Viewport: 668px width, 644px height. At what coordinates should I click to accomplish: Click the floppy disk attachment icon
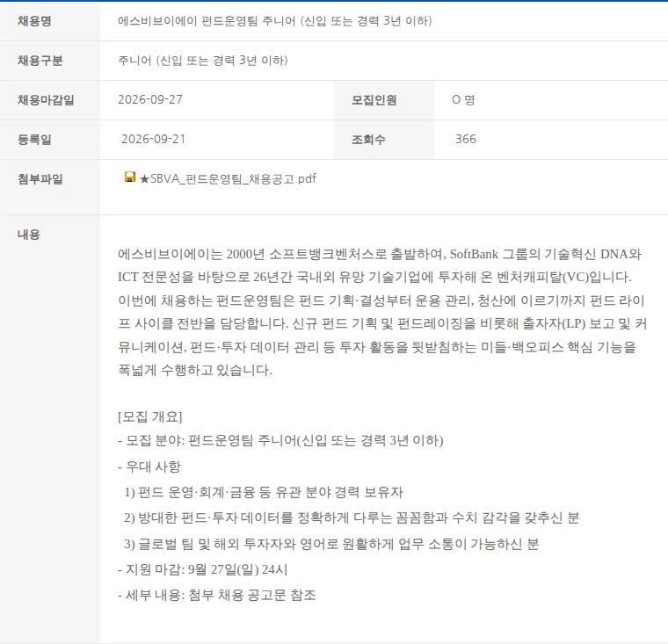pos(130,177)
